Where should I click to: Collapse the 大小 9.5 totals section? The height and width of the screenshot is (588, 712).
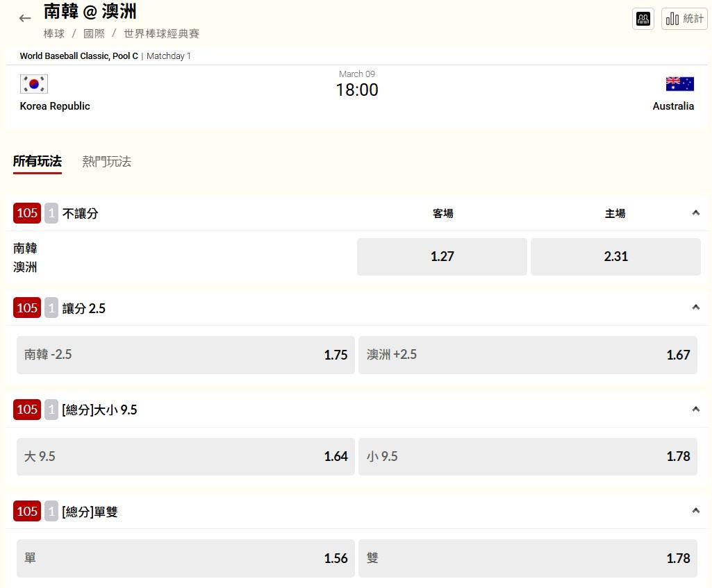695,410
